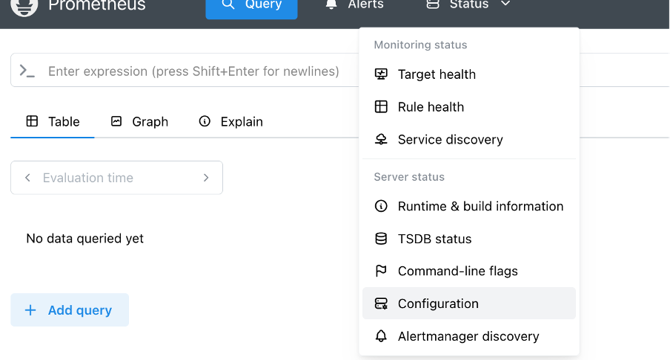This screenshot has height=360, width=670.
Task: Click the Status chevron arrow
Action: pos(505,4)
